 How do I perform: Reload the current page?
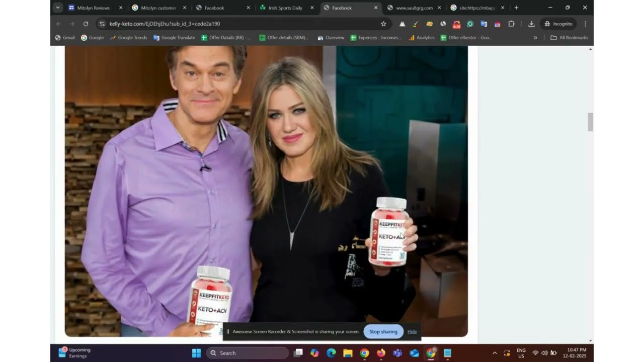86,24
